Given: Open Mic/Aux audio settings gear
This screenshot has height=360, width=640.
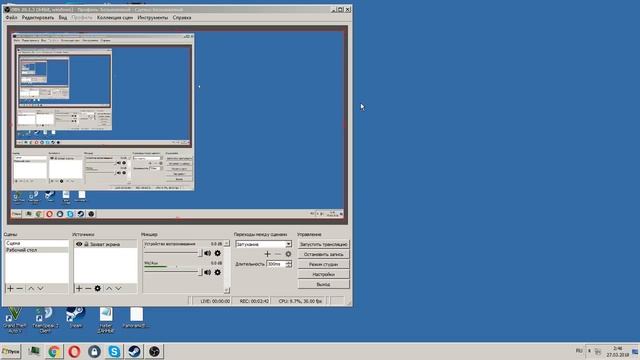Looking at the screenshot, I should (218, 272).
